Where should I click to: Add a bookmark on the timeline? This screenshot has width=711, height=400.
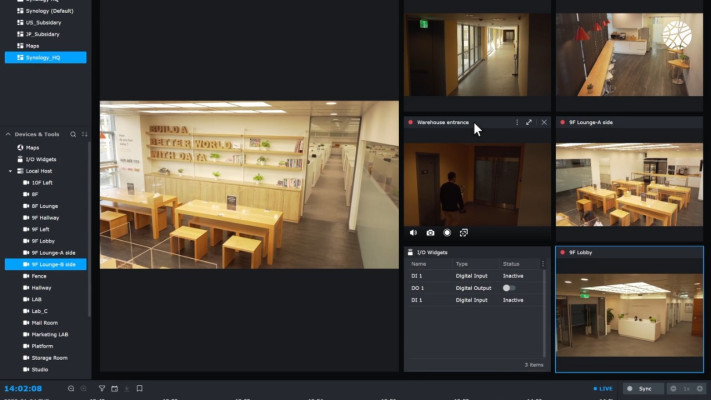[x=140, y=389]
